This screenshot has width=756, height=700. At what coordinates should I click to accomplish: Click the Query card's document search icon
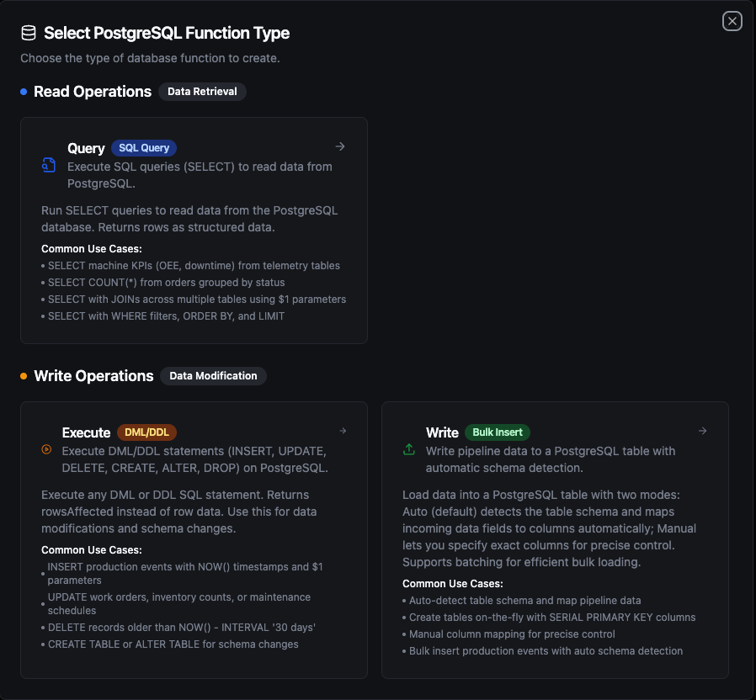tap(49, 165)
